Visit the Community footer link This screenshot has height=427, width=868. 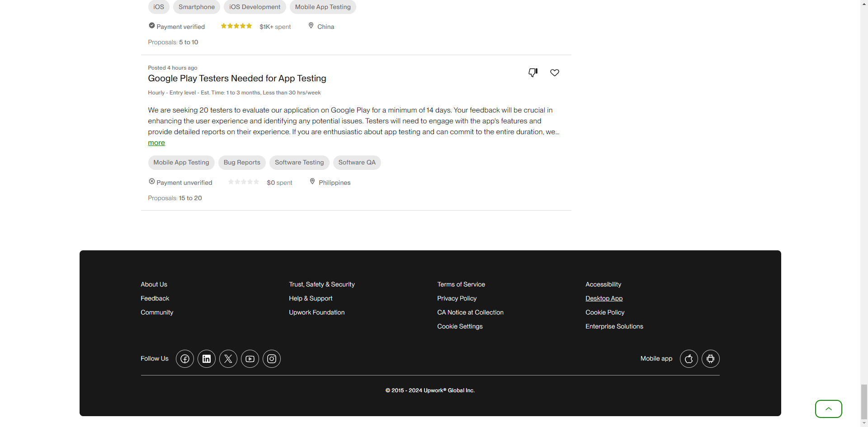pyautogui.click(x=157, y=313)
